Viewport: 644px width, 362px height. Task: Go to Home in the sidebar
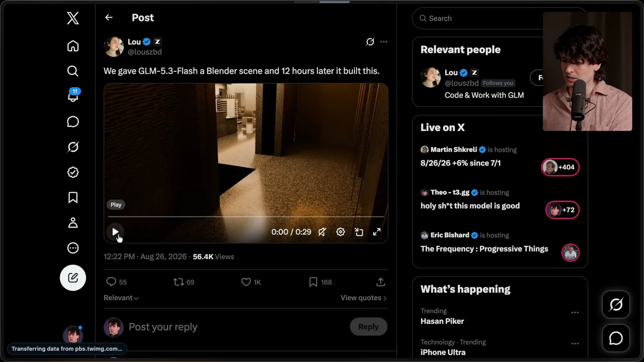pyautogui.click(x=73, y=46)
